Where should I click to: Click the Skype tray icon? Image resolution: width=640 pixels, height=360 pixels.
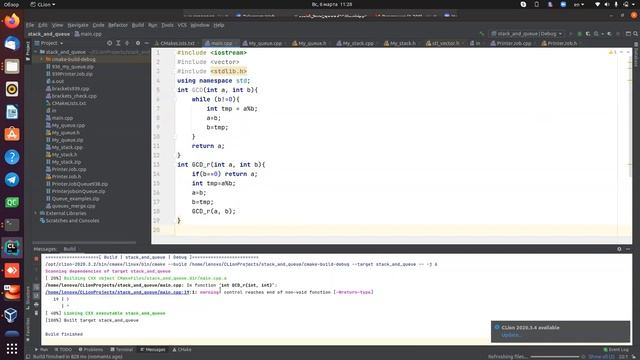[523, 4]
